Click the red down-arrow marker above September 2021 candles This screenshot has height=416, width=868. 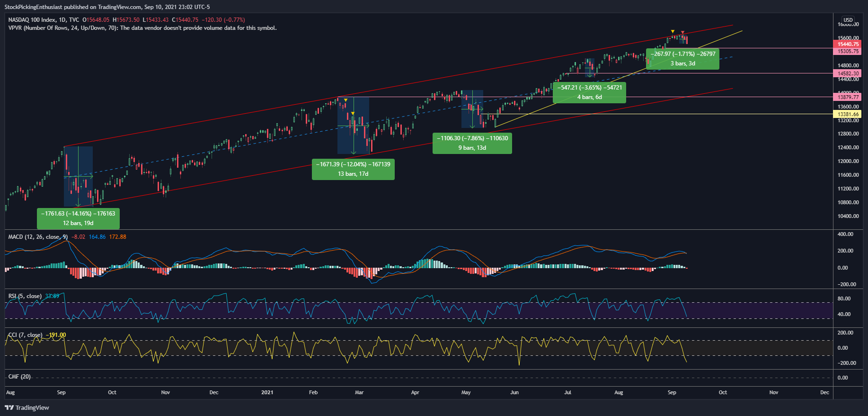pos(682,33)
